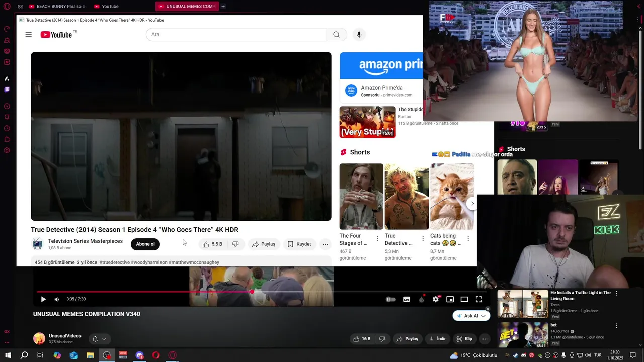Select UNUSUAL MEMES COMP tab
The height and width of the screenshot is (362, 644).
(x=186, y=6)
